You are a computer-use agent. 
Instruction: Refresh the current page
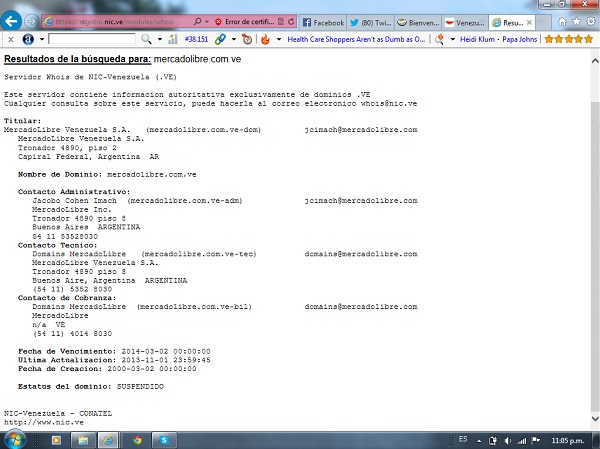[291, 22]
